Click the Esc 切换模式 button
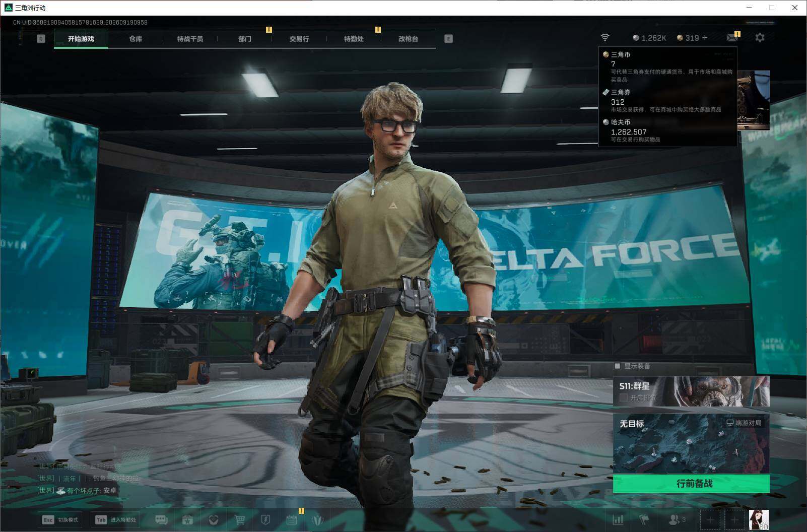The height and width of the screenshot is (532, 807). [x=61, y=520]
